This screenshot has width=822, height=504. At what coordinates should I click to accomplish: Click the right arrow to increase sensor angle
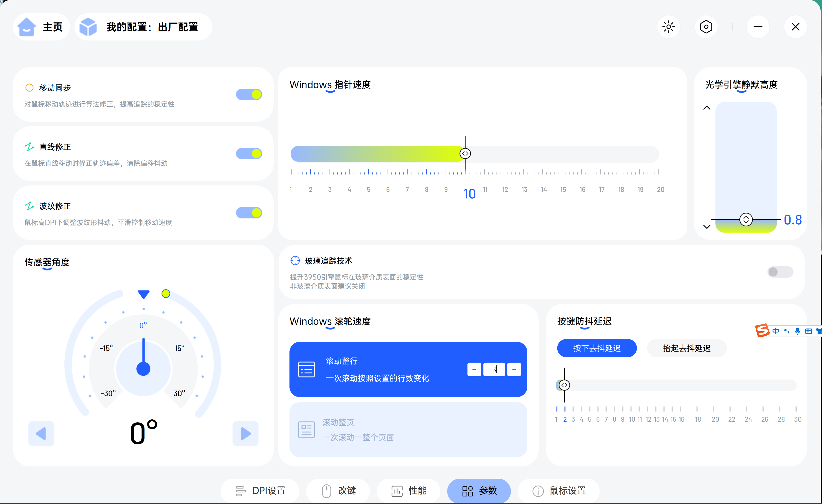246,433
